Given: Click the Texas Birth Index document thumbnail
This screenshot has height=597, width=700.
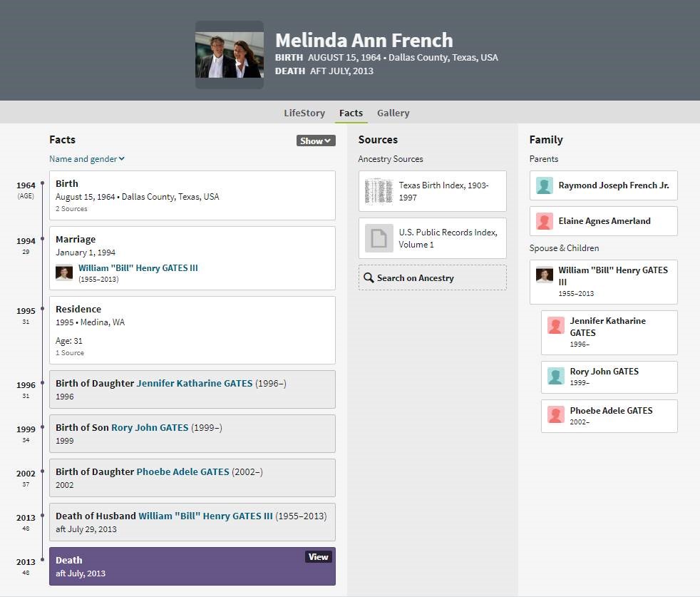Looking at the screenshot, I should coord(379,191).
